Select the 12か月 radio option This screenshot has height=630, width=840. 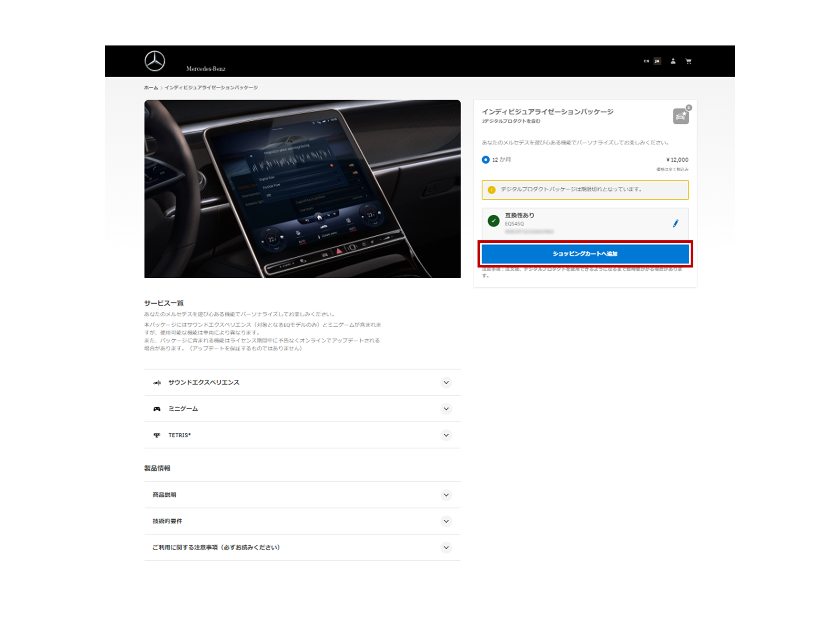(486, 160)
